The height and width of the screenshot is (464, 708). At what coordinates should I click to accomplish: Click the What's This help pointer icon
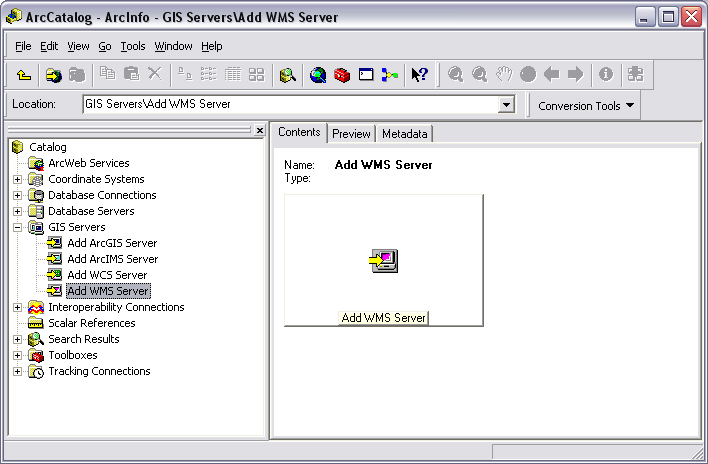pyautogui.click(x=419, y=74)
